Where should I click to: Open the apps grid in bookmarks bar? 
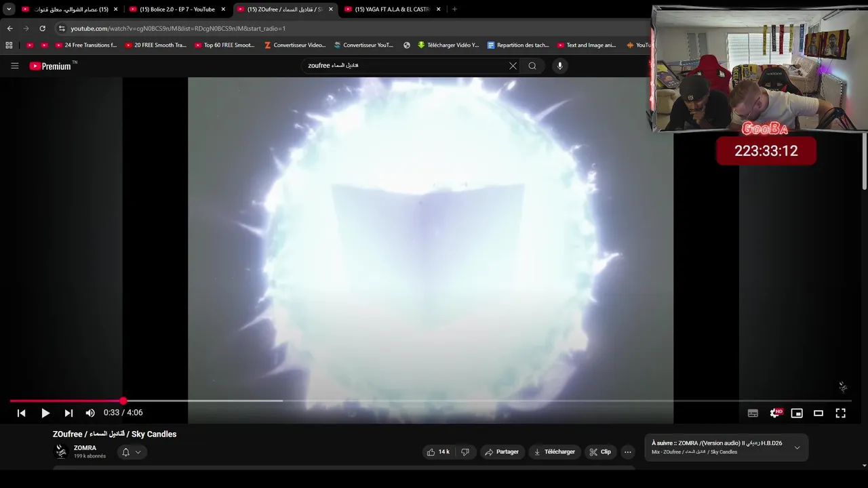coord(9,45)
